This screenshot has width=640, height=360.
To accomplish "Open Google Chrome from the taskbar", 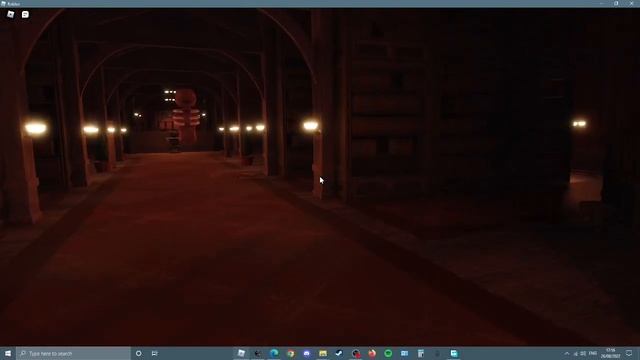I will (x=290, y=353).
